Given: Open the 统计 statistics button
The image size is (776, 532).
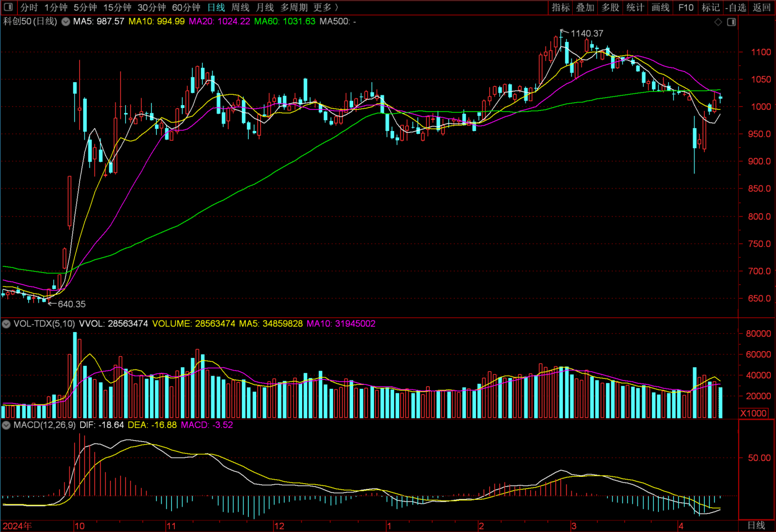Looking at the screenshot, I should [635, 7].
